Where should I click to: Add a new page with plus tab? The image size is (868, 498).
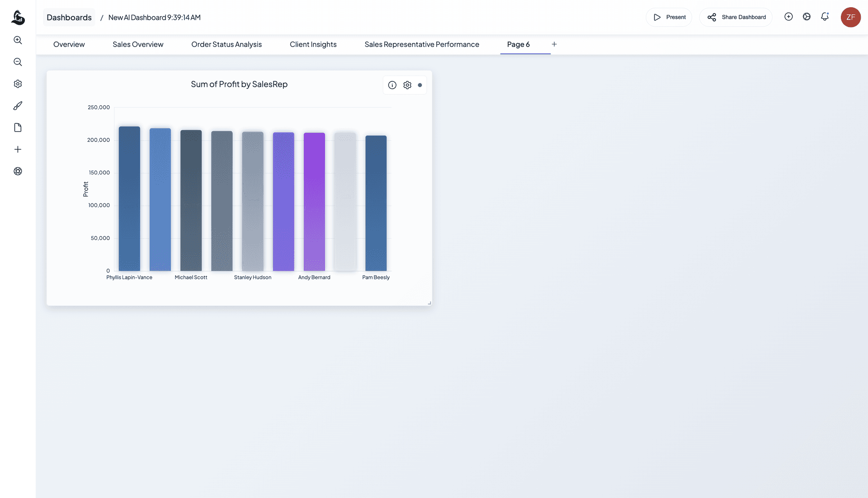(554, 44)
